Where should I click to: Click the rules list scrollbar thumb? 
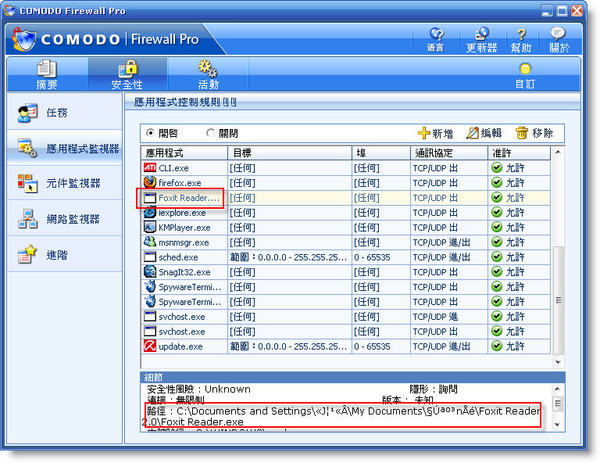click(558, 300)
